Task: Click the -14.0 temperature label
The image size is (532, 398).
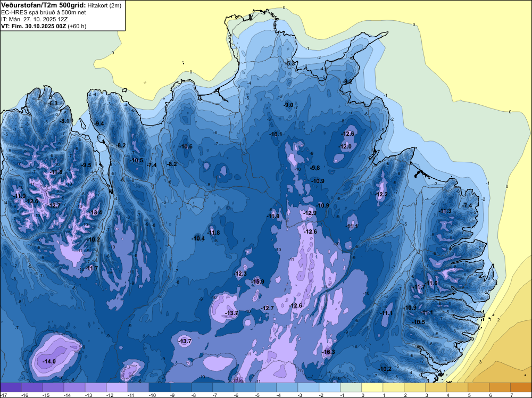Action: point(49,362)
